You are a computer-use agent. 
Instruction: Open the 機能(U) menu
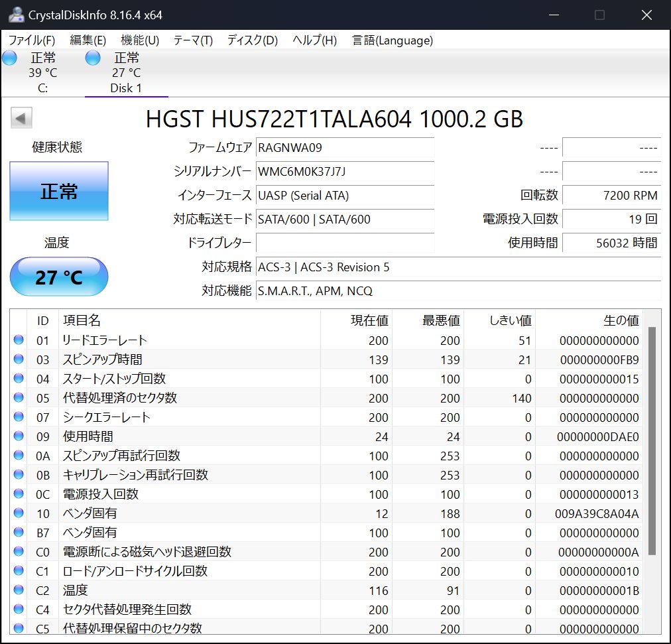click(140, 40)
